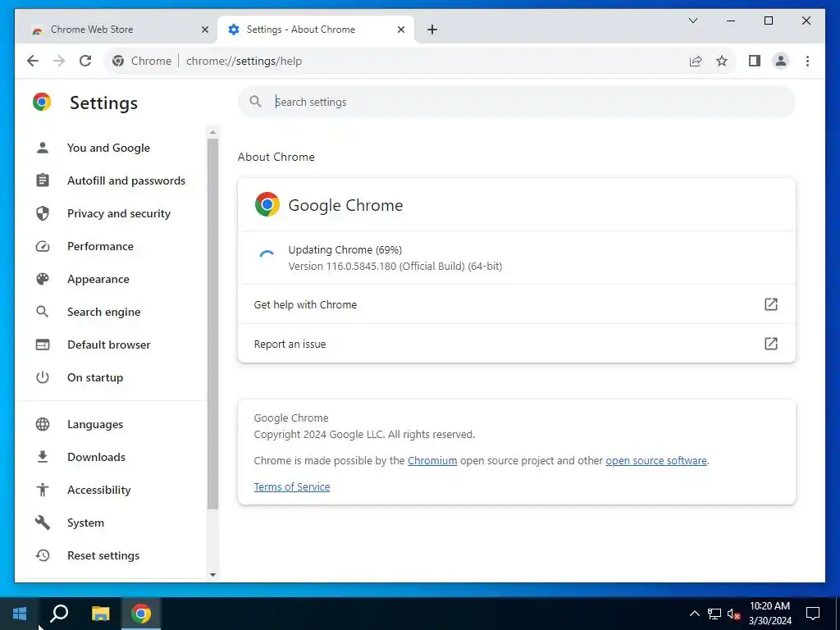Open Downloads settings
The width and height of the screenshot is (840, 630).
[96, 457]
